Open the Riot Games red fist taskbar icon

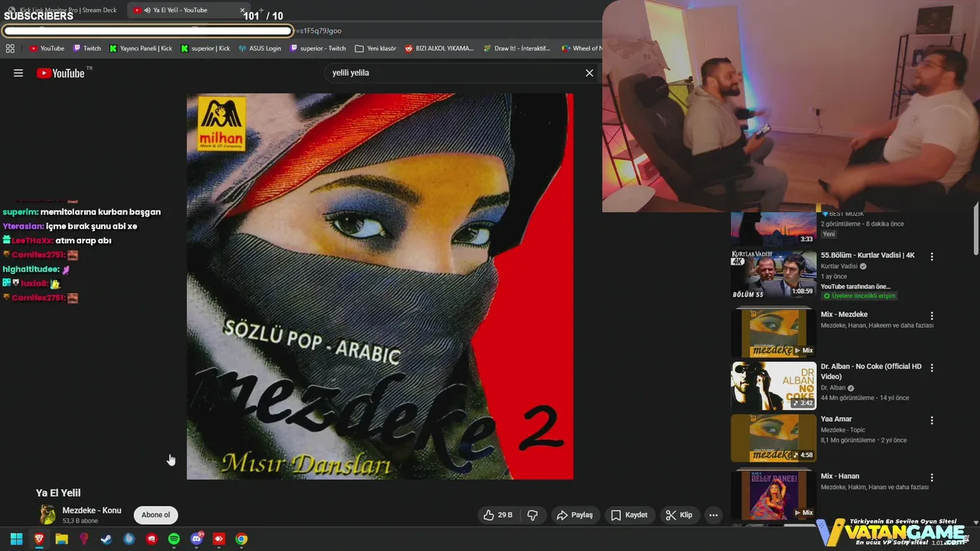click(x=152, y=539)
